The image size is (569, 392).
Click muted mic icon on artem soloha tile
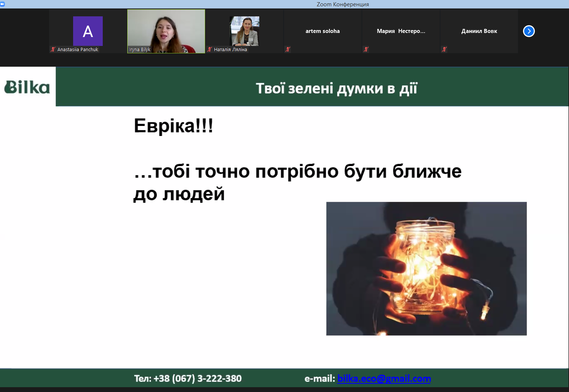click(288, 49)
